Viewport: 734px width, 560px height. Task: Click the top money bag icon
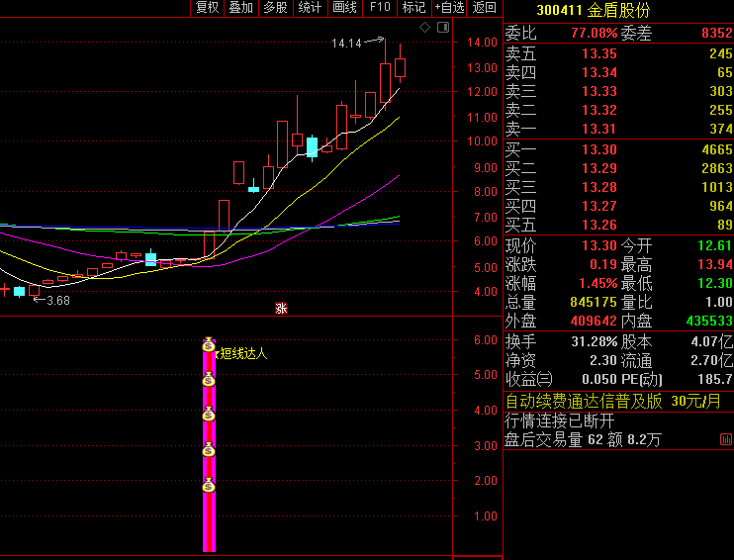point(209,345)
